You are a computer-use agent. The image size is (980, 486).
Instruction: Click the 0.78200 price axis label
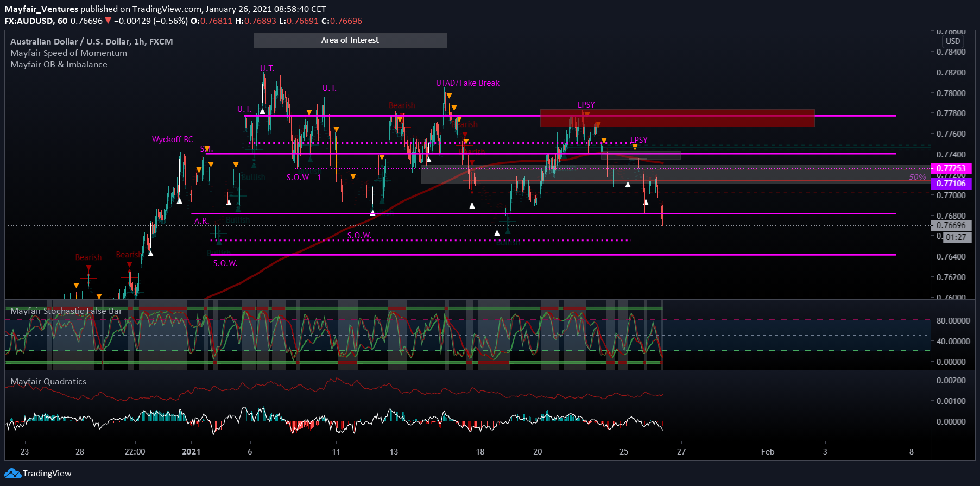951,73
